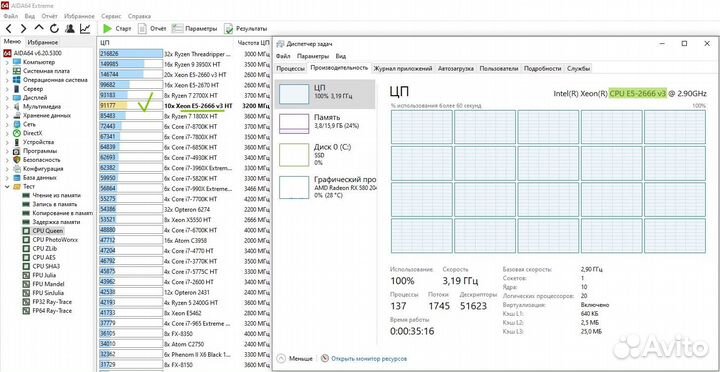720x372 pixels.
Task: Expand the Системная плата tree node
Action: (7, 71)
